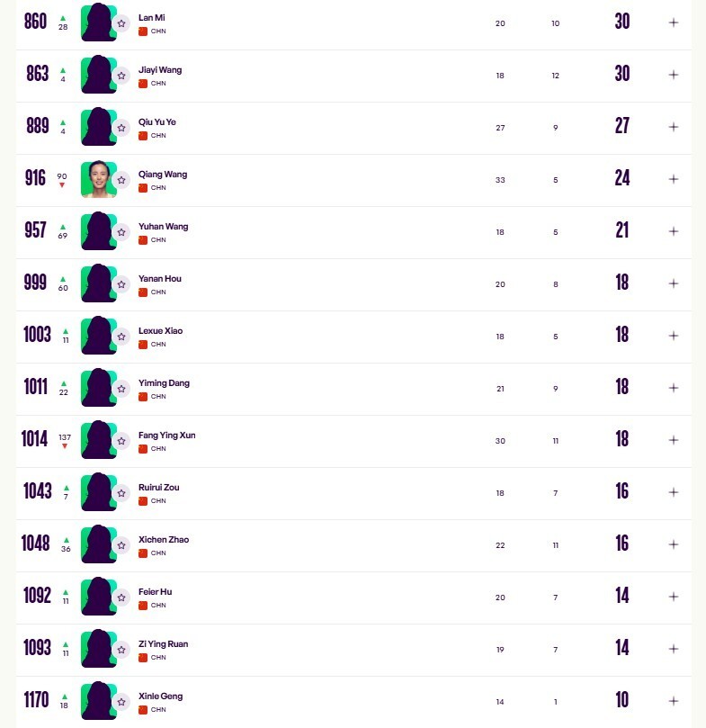
Task: Favorite Lan Mi with the star icon
Action: [121, 23]
